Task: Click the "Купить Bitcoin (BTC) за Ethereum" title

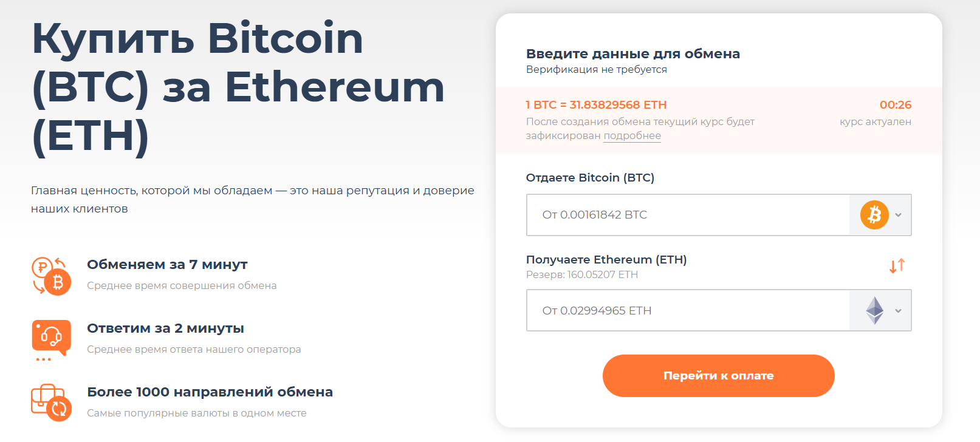Action: click(238, 87)
